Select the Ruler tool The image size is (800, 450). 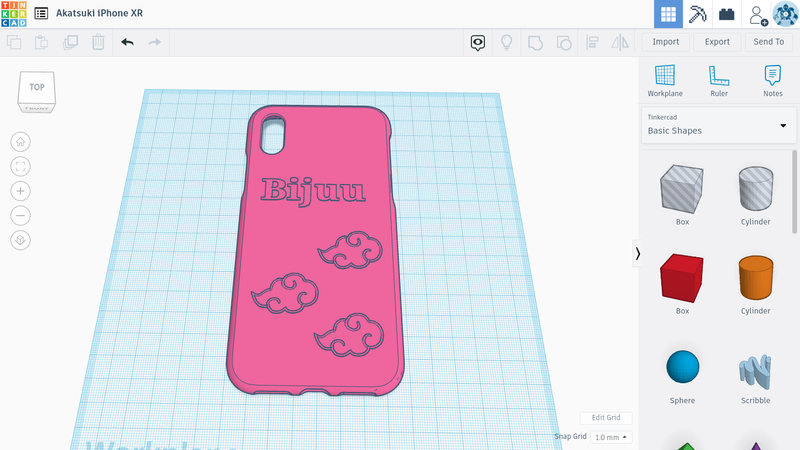(719, 81)
